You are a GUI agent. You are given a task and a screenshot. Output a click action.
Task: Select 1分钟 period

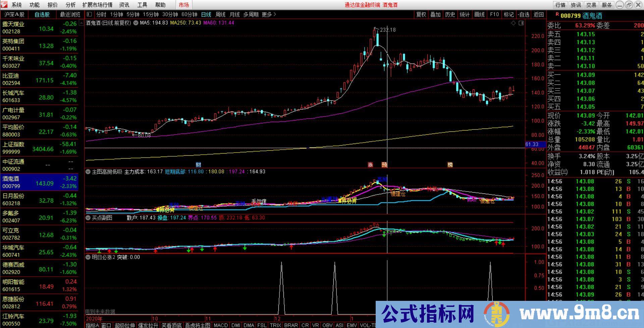pyautogui.click(x=116, y=14)
